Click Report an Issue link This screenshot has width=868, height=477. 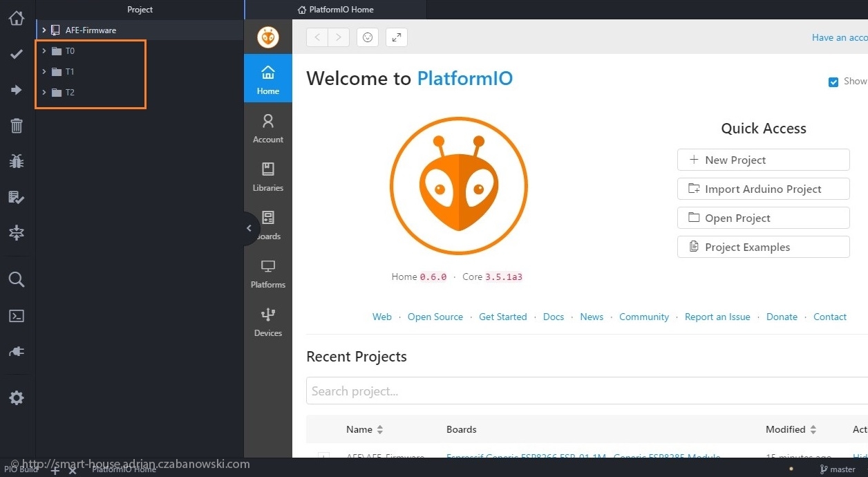(x=717, y=317)
